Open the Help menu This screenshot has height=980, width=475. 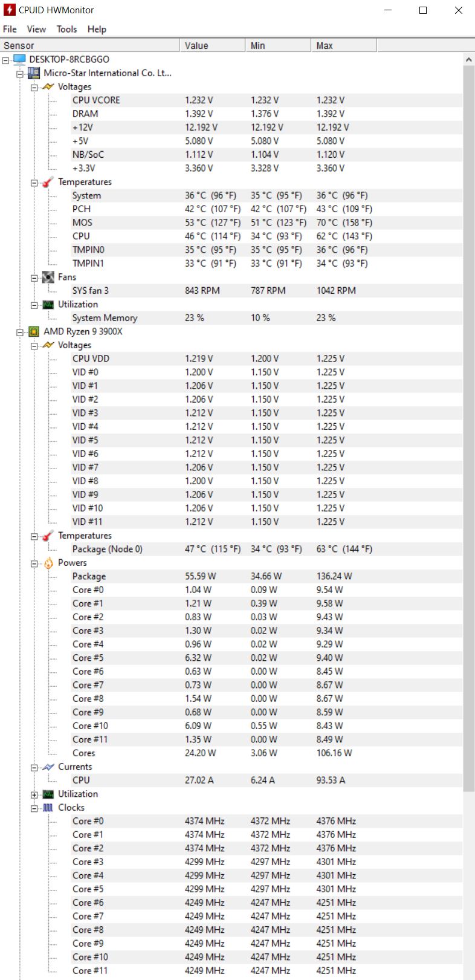coord(97,29)
